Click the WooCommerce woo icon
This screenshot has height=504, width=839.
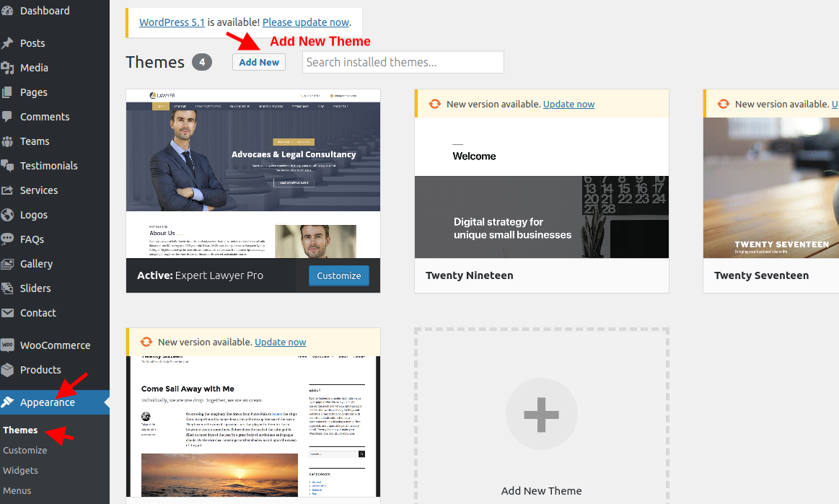(x=7, y=345)
